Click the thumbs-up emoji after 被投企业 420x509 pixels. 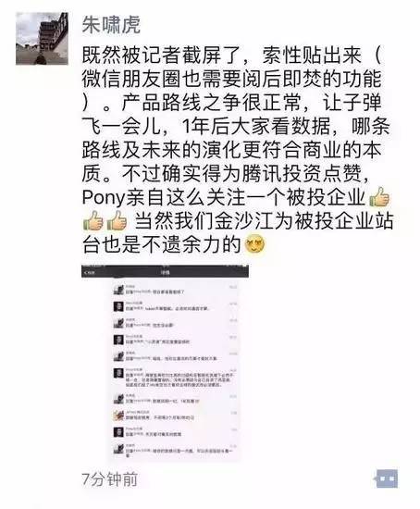pyautogui.click(x=379, y=197)
